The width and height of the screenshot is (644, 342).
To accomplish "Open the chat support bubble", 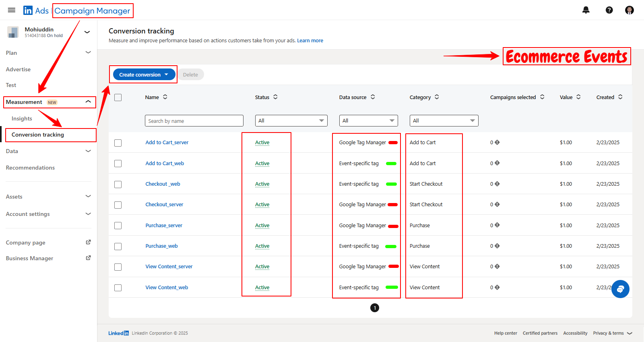I will pyautogui.click(x=620, y=289).
